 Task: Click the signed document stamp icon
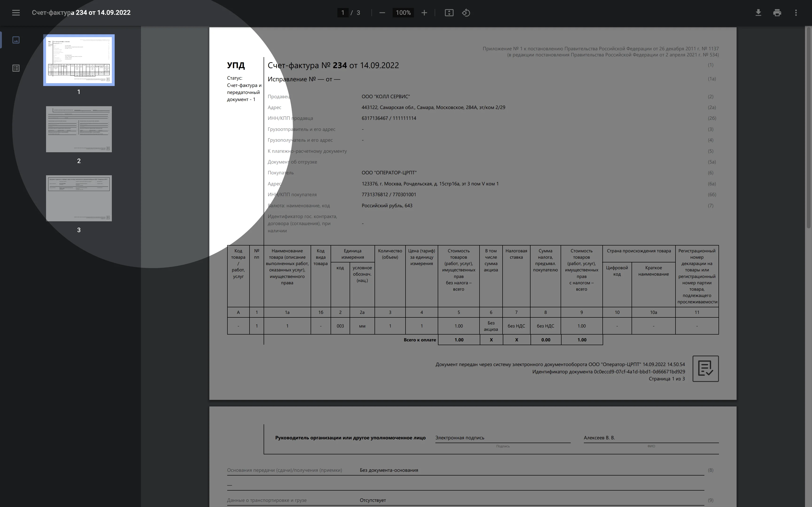pyautogui.click(x=705, y=369)
